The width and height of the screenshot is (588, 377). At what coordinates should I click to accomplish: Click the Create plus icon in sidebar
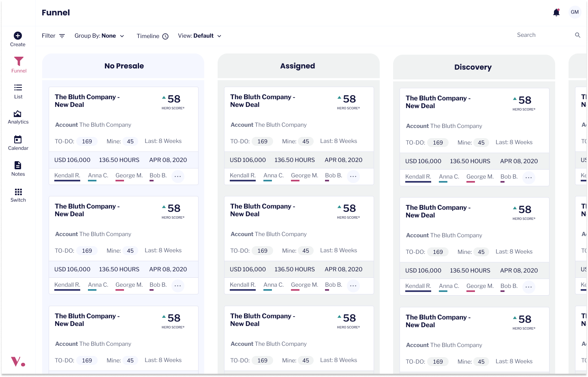18,36
